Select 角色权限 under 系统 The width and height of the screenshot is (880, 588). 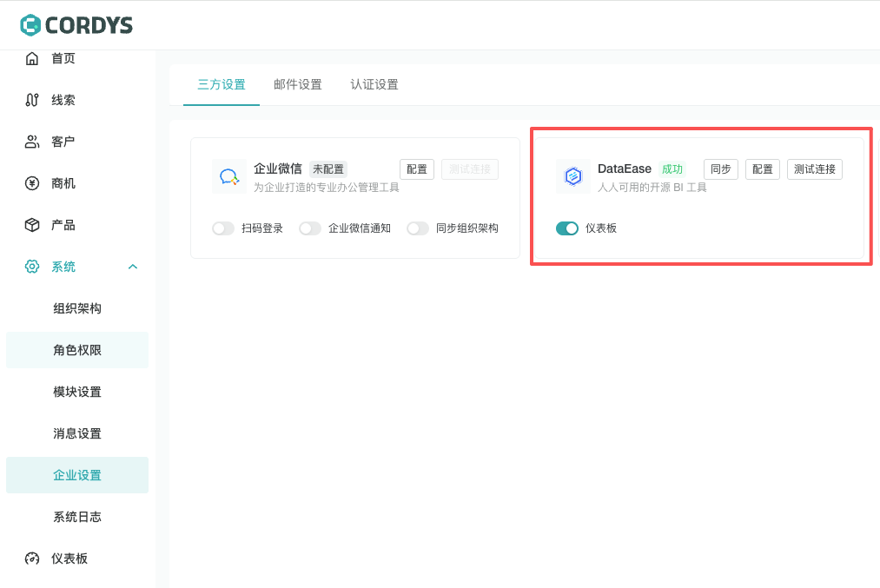coord(77,350)
